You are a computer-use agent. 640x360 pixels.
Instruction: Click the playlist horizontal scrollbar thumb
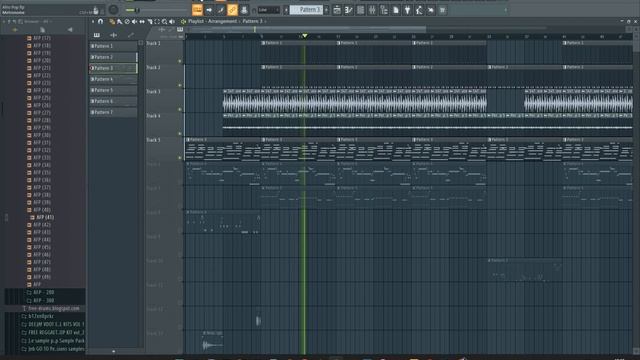[307, 29]
